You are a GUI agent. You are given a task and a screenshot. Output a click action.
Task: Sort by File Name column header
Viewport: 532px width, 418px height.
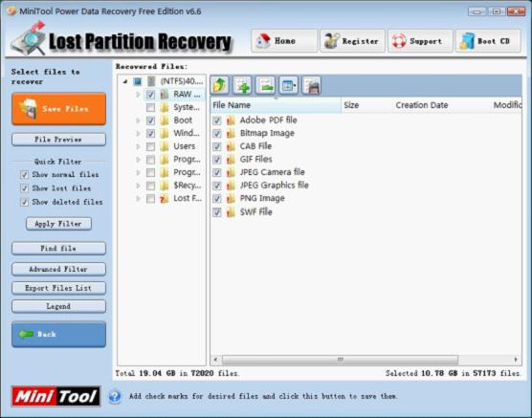(276, 105)
